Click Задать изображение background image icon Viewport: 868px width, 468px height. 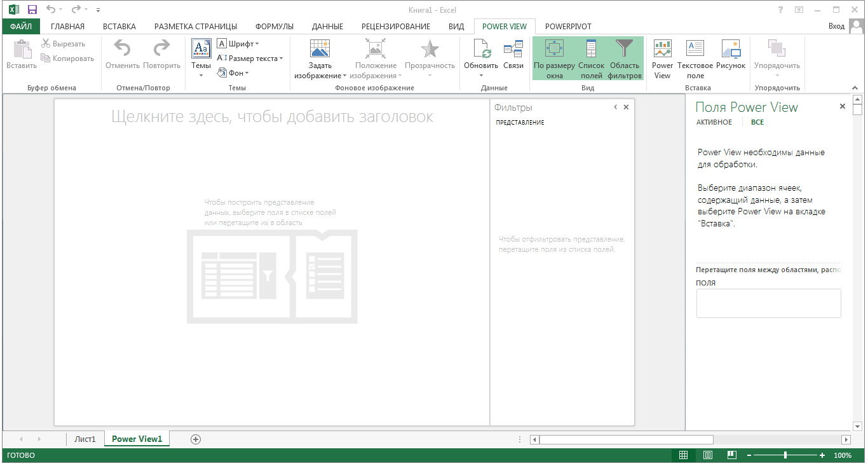coord(320,49)
